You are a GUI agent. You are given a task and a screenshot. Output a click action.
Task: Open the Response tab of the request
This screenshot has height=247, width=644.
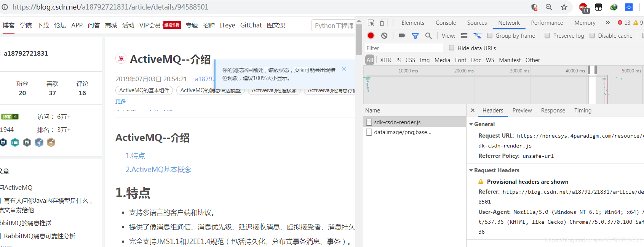click(x=553, y=111)
